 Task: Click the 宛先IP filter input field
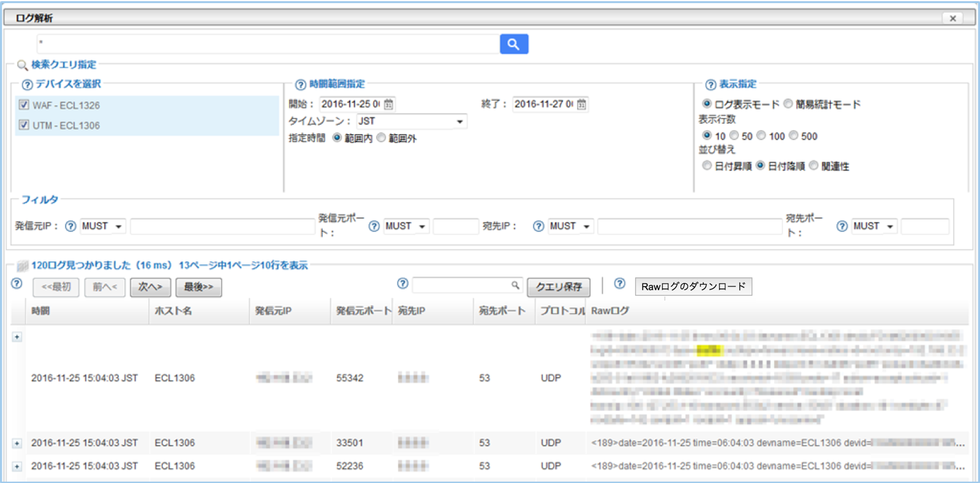click(x=689, y=227)
